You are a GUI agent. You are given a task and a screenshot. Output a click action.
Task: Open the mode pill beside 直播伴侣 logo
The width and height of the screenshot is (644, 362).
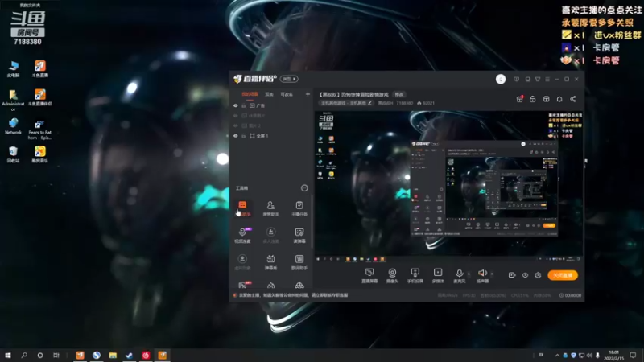click(x=289, y=79)
